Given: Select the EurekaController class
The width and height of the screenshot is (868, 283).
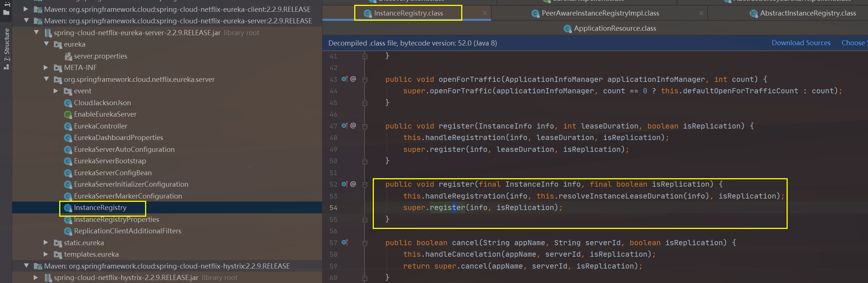Looking at the screenshot, I should click(x=100, y=126).
